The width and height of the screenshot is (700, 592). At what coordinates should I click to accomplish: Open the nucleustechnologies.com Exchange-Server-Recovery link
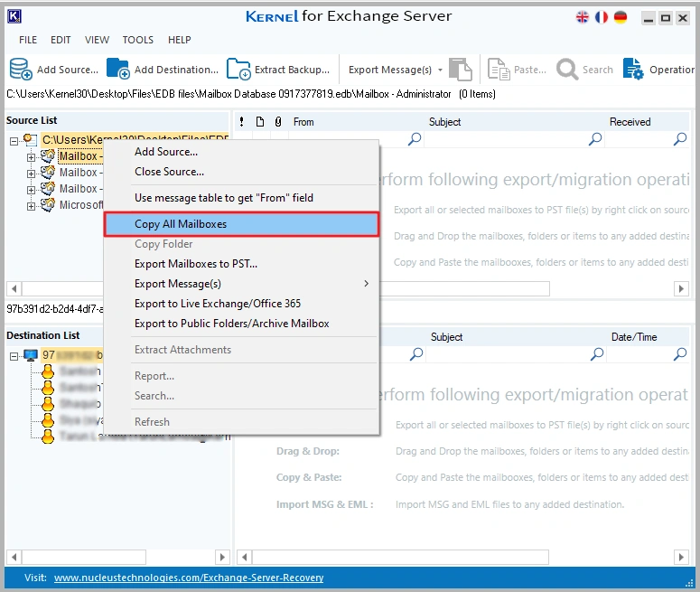(x=189, y=578)
